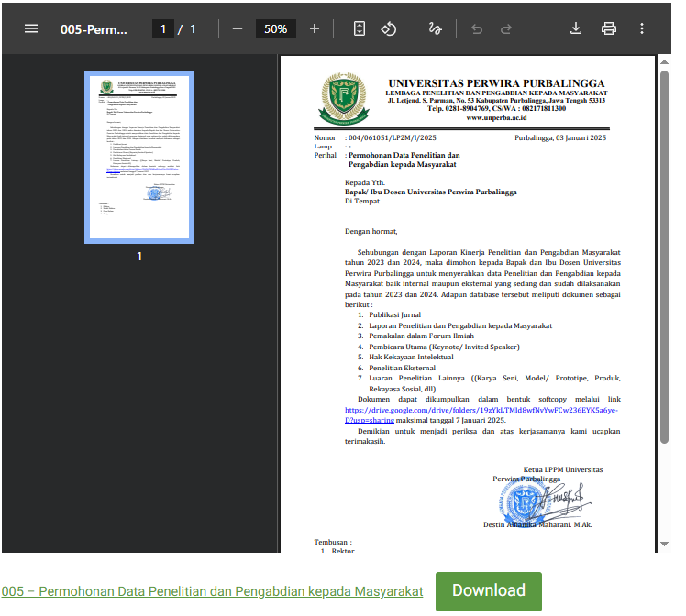Open the three-dot more actions menu
Viewport: 686px width, 616px height.
642,28
